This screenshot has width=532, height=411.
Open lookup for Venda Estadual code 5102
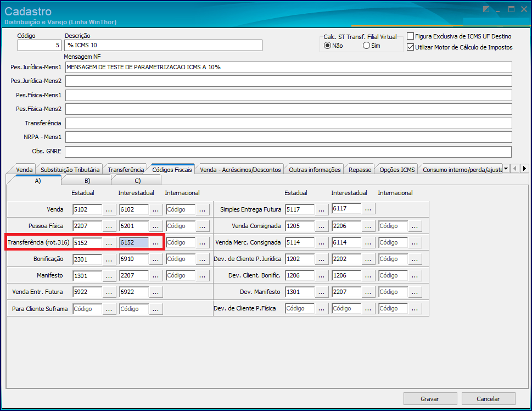pyautogui.click(x=109, y=209)
